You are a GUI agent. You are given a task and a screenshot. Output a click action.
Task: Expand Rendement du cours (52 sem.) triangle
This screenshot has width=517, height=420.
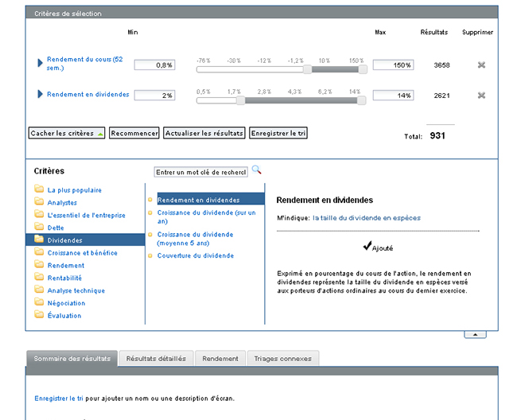pos(41,63)
